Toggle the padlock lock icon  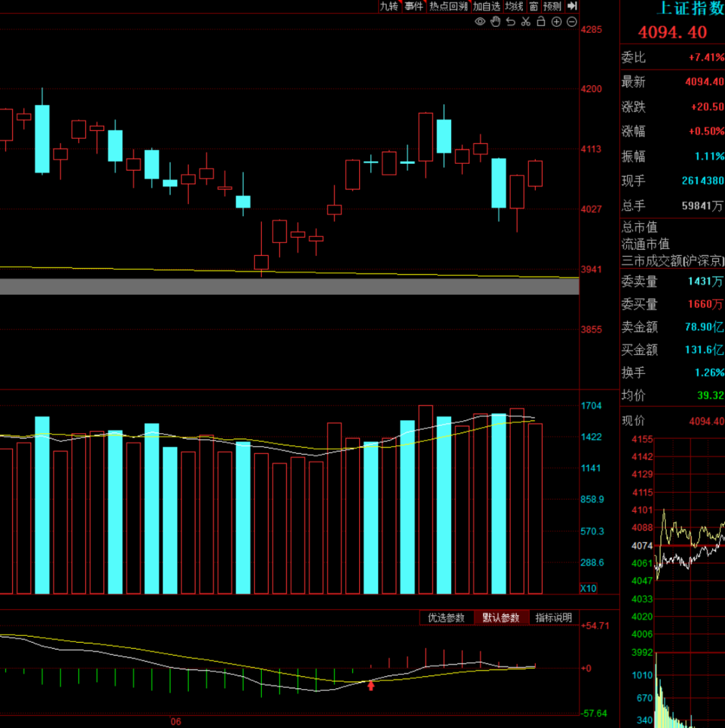click(541, 21)
